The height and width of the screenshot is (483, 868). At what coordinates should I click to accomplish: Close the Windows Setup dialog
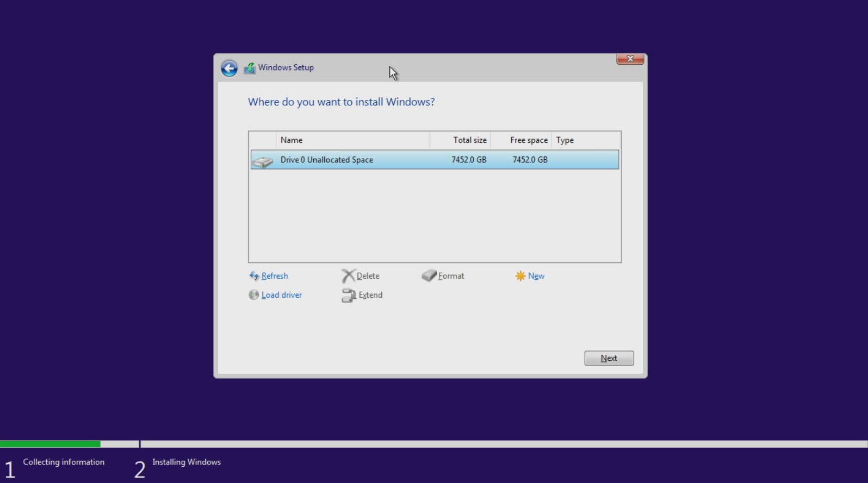coord(630,59)
